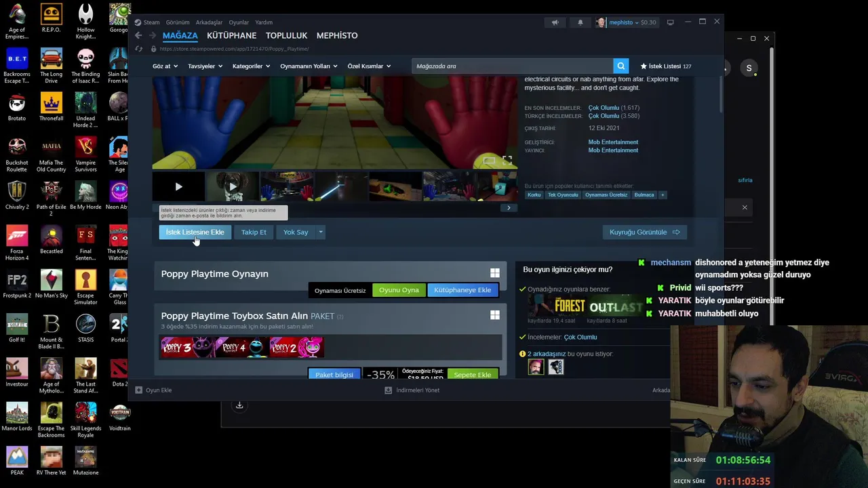Open the Yardım menu

264,22
